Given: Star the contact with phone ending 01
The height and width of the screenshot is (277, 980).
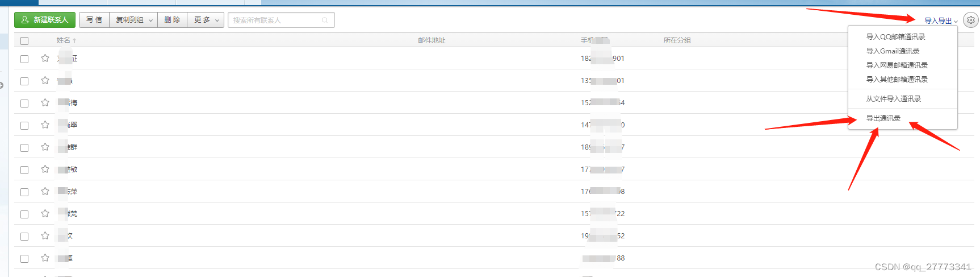Looking at the screenshot, I should pyautogui.click(x=45, y=81).
